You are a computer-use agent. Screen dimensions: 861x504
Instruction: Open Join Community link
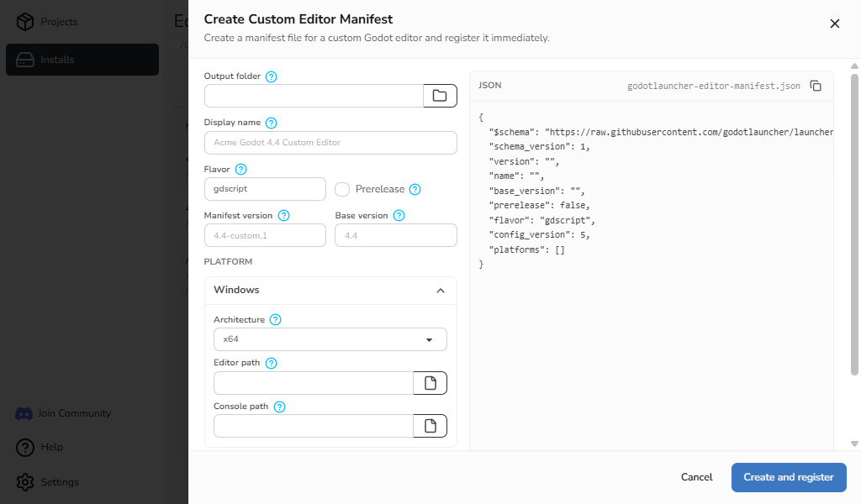74,413
